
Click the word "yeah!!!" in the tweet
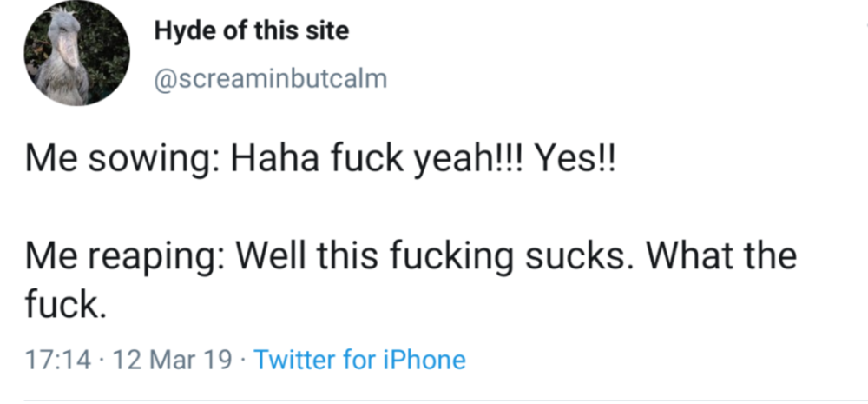(x=471, y=162)
